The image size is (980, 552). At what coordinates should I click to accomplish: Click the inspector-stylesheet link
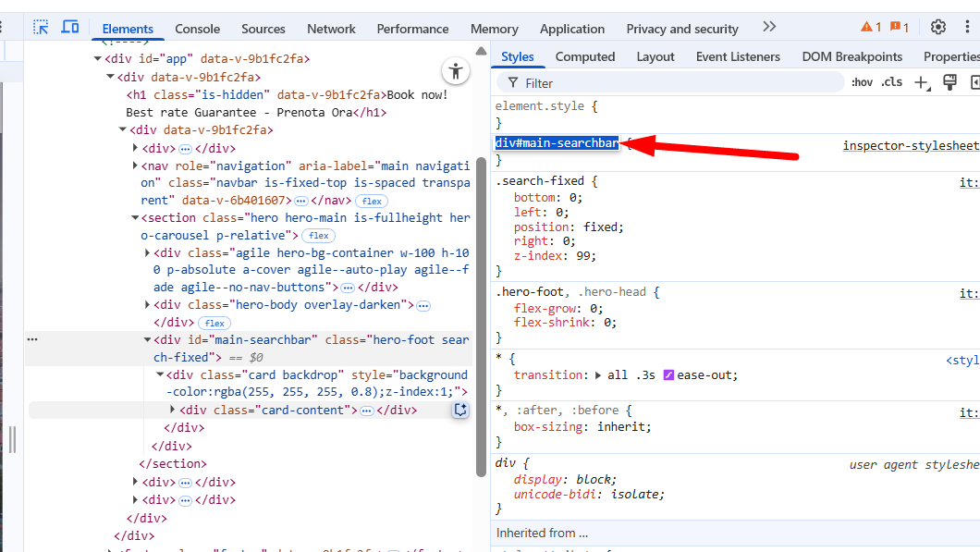pos(911,145)
